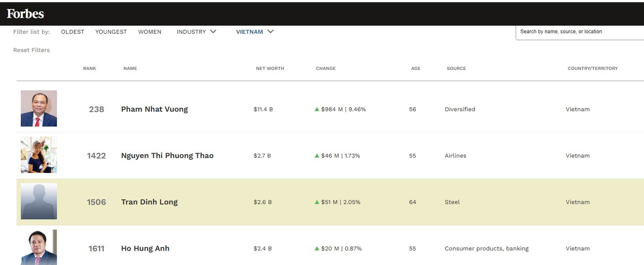This screenshot has height=265, width=644.
Task: Filter list by Oldest
Action: [x=72, y=32]
